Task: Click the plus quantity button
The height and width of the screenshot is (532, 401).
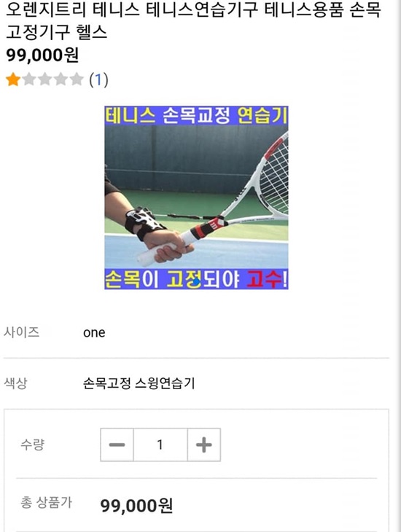Action: [204, 445]
